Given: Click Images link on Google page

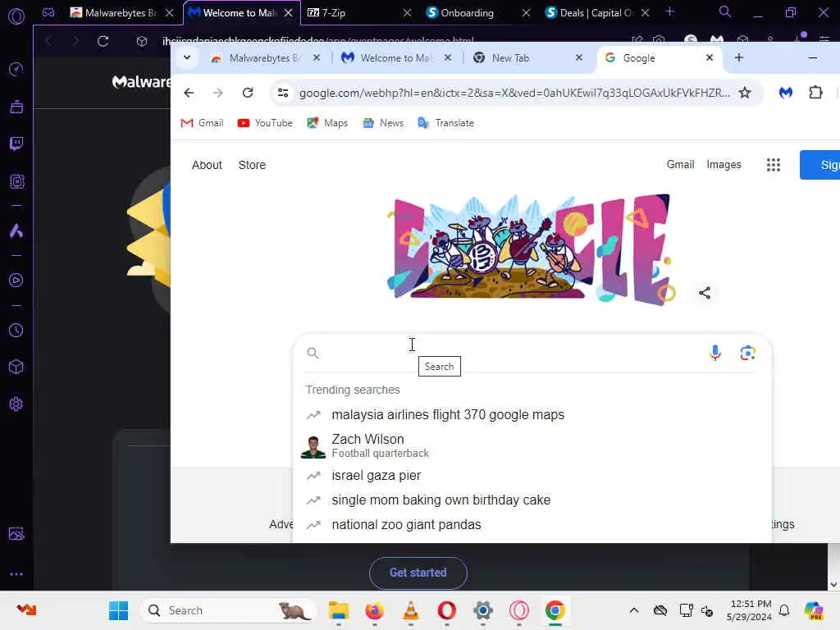Looking at the screenshot, I should tap(724, 164).
